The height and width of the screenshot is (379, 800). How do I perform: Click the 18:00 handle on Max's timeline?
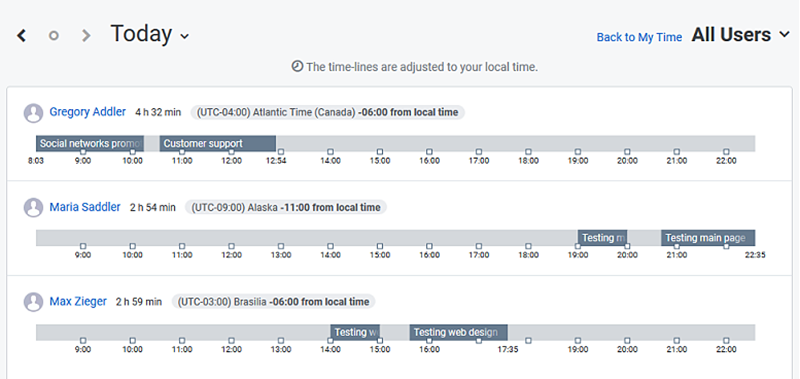(529, 340)
